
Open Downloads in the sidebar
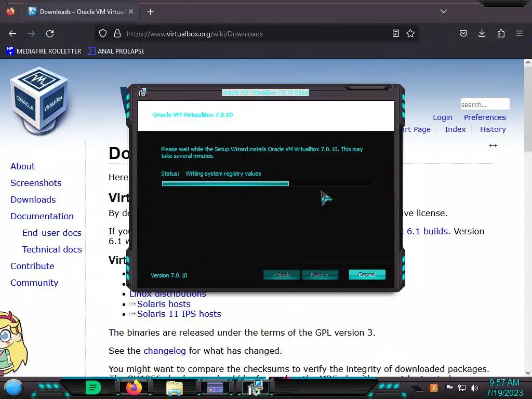(x=33, y=199)
